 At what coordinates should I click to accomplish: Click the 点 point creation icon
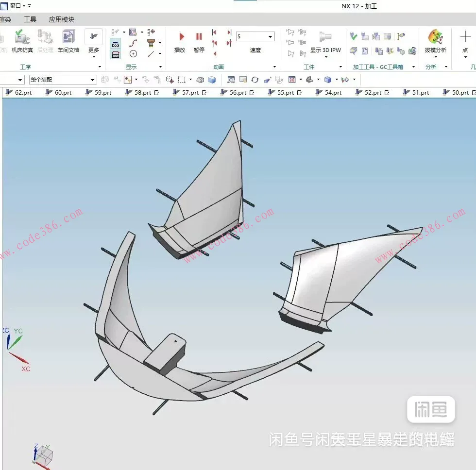465,37
